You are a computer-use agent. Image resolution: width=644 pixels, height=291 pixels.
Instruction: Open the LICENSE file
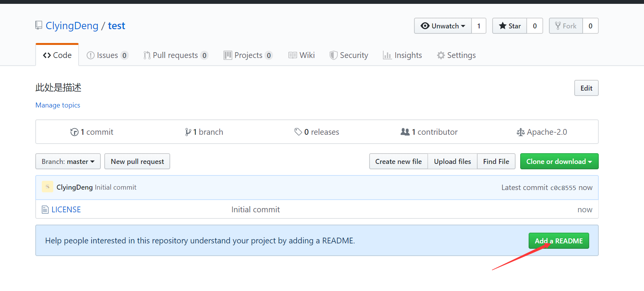(x=66, y=210)
